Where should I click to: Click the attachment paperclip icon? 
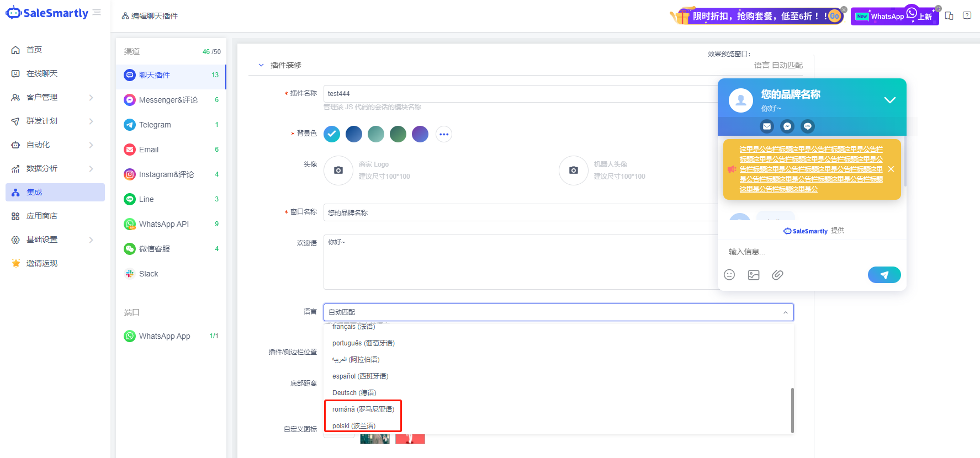point(777,275)
